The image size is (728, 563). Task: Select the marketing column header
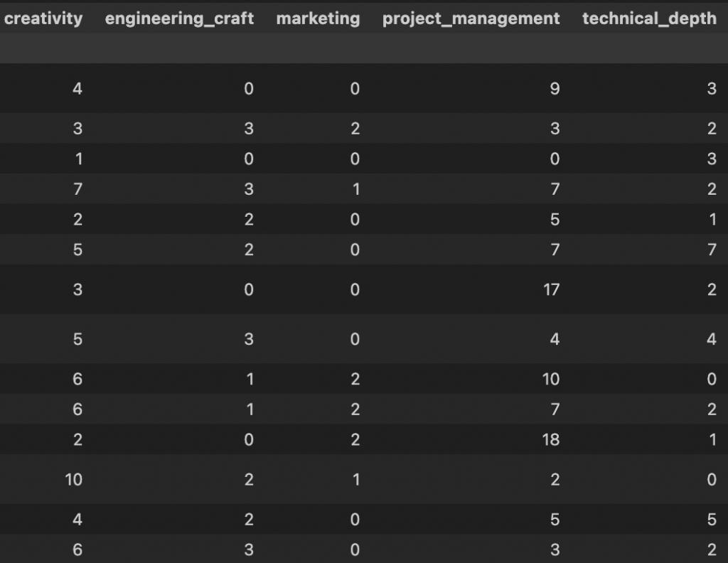point(318,18)
